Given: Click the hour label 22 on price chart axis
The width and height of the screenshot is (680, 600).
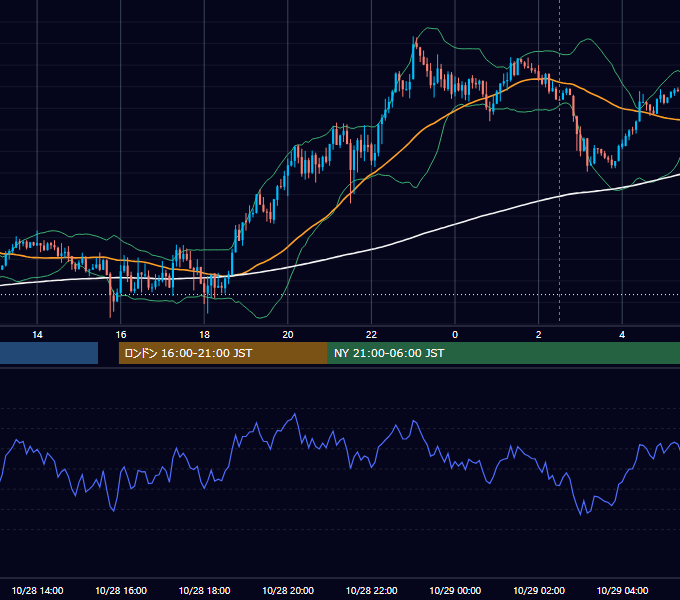Looking at the screenshot, I should (371, 335).
